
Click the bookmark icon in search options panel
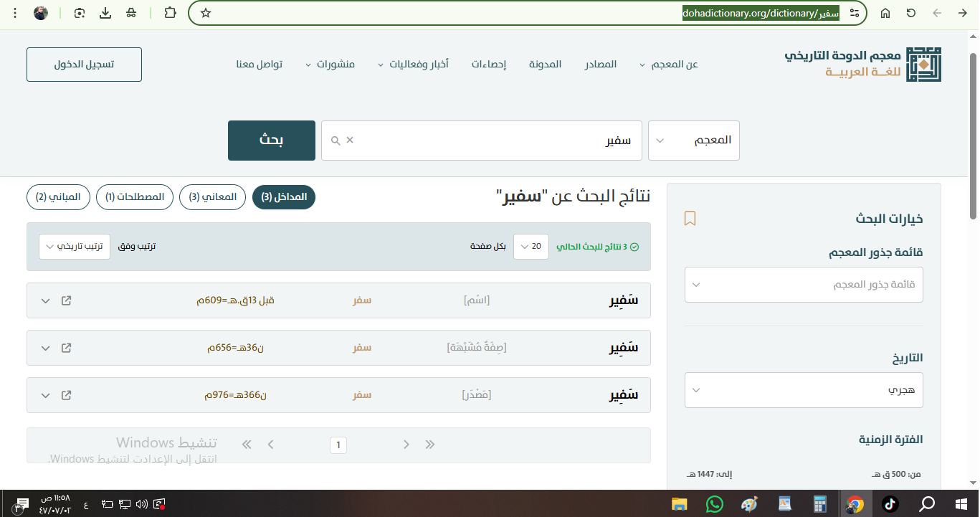click(690, 219)
